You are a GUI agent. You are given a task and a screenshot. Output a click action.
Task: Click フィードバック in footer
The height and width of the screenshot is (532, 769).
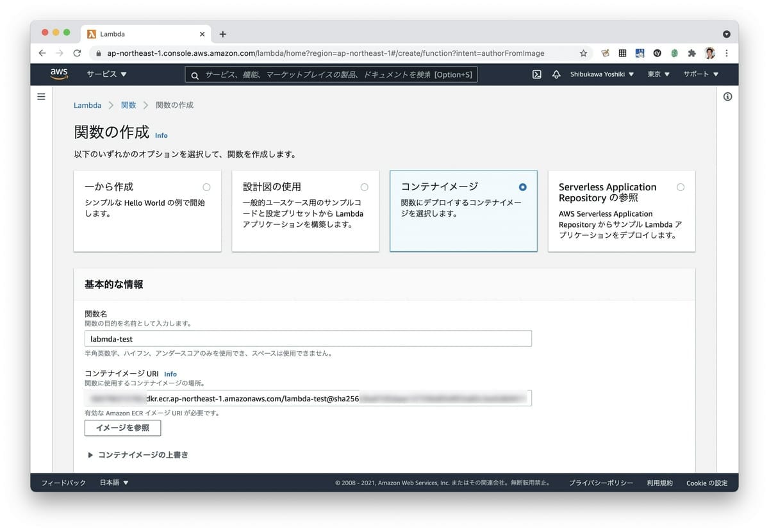coord(63,483)
